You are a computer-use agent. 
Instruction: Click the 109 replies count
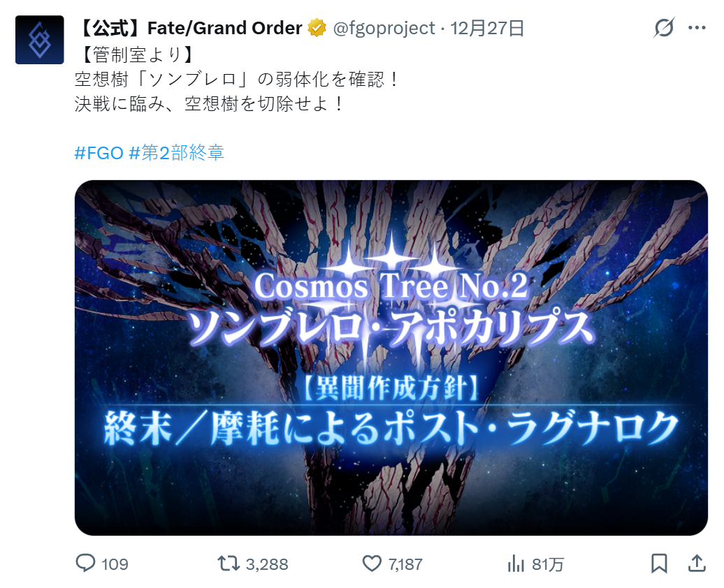coord(115,564)
